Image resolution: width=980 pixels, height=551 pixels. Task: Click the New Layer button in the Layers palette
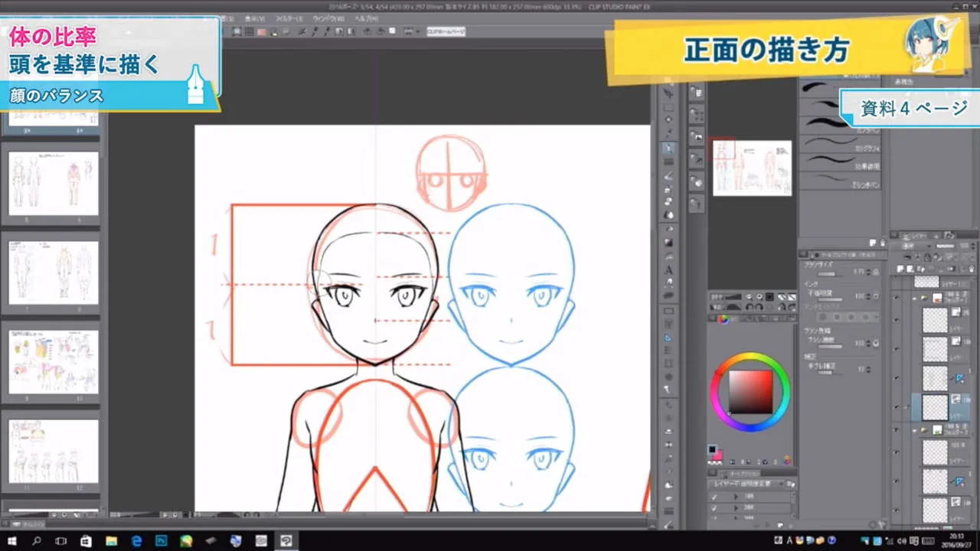pyautogui.click(x=900, y=269)
